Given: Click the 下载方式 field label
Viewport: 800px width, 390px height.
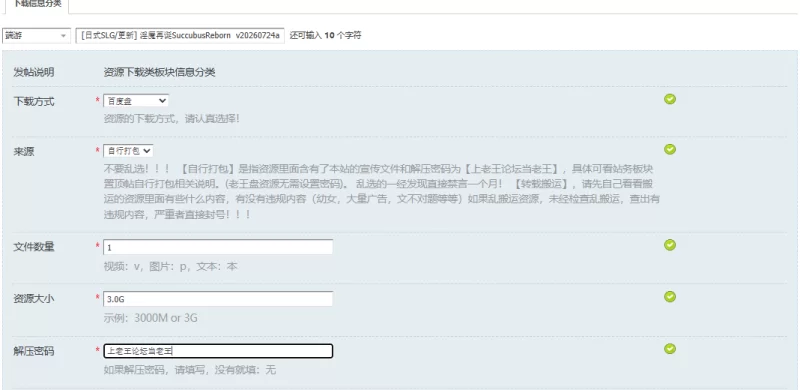Looking at the screenshot, I should click(34, 102).
